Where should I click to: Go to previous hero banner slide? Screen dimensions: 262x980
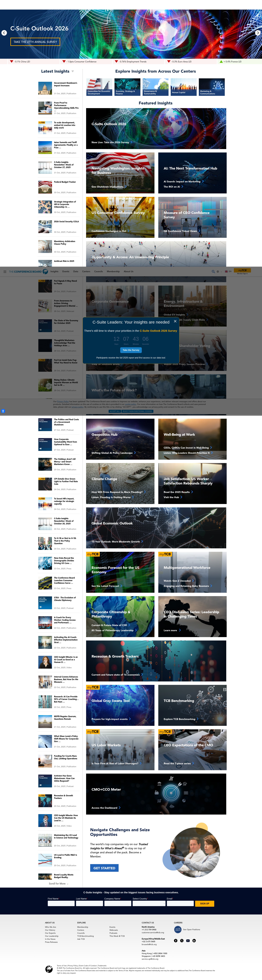[4, 33]
